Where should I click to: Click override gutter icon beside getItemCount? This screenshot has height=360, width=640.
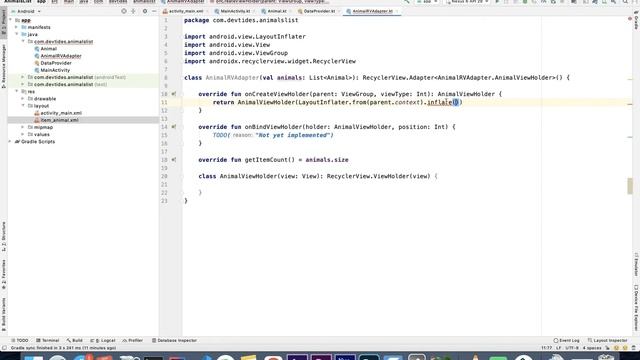click(174, 160)
